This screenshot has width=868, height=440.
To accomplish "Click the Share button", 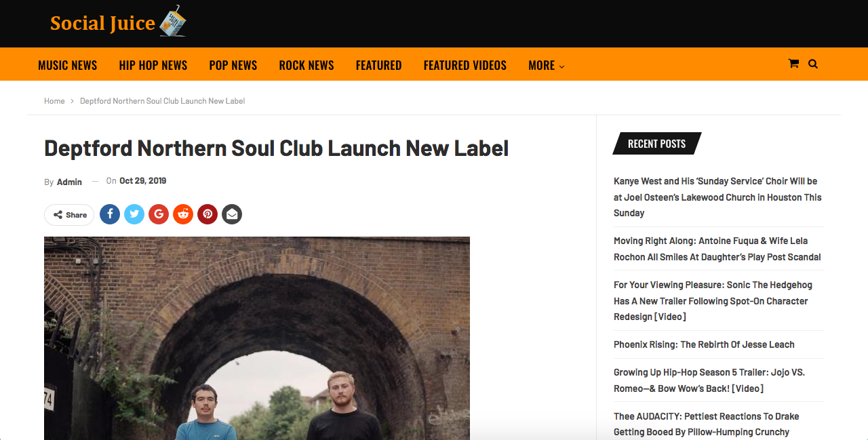I will click(x=69, y=215).
